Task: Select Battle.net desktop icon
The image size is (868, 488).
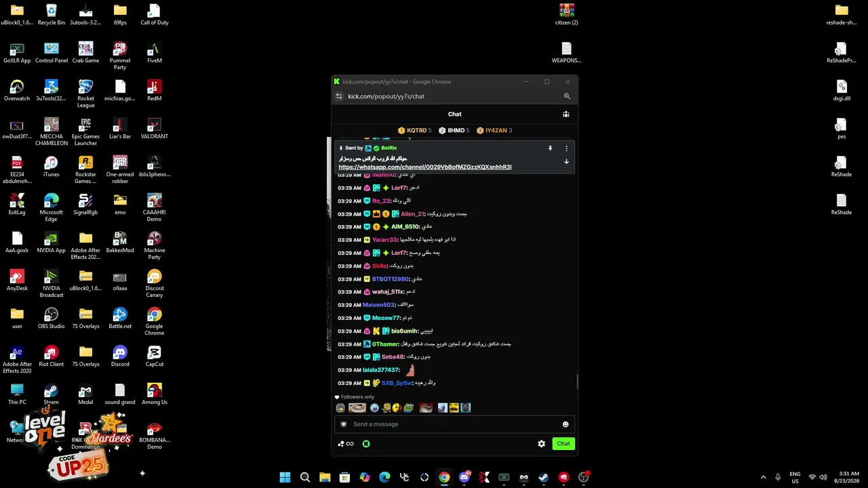Action: [120, 318]
